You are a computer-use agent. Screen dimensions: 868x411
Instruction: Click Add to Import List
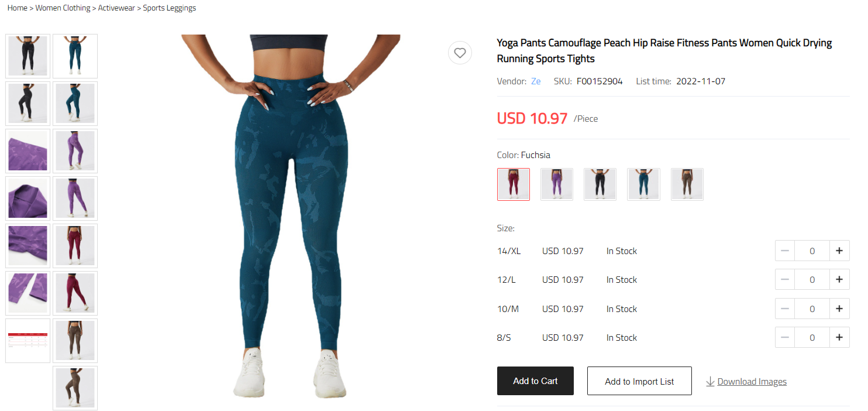(639, 381)
